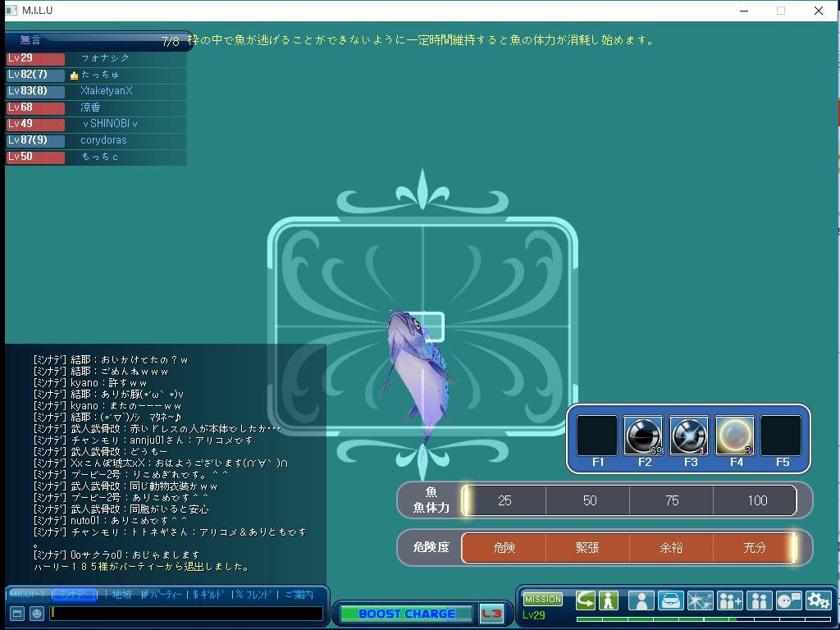Click the chat message input field

coord(186,614)
